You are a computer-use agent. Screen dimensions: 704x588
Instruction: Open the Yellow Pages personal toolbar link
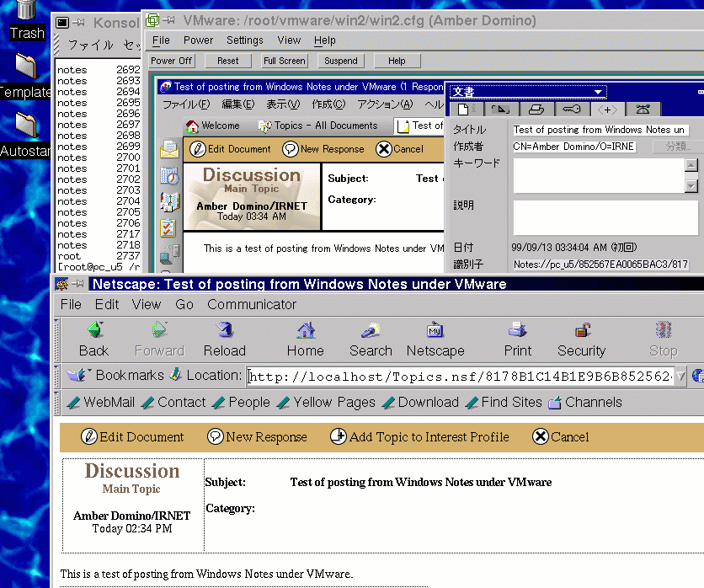pos(326,403)
